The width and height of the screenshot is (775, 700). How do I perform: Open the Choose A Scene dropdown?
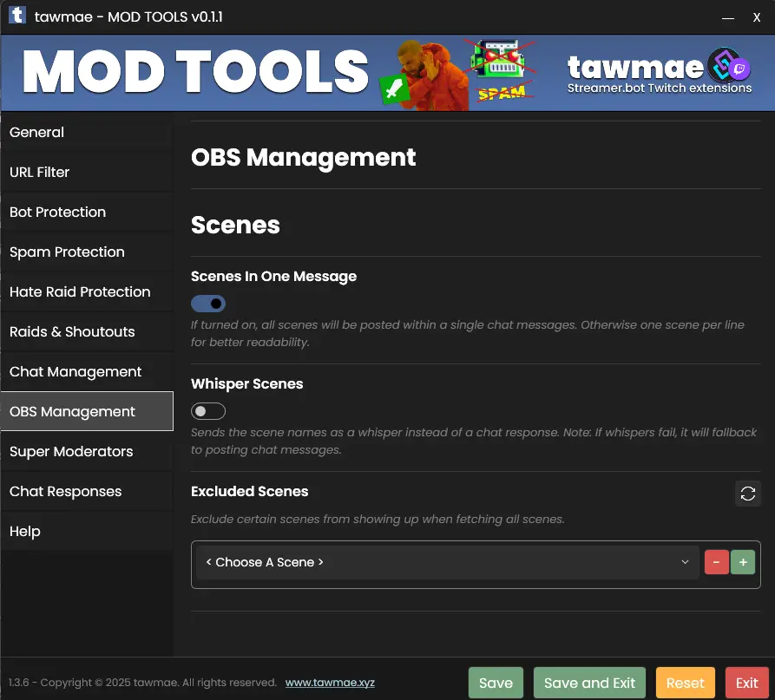pyautogui.click(x=447, y=562)
